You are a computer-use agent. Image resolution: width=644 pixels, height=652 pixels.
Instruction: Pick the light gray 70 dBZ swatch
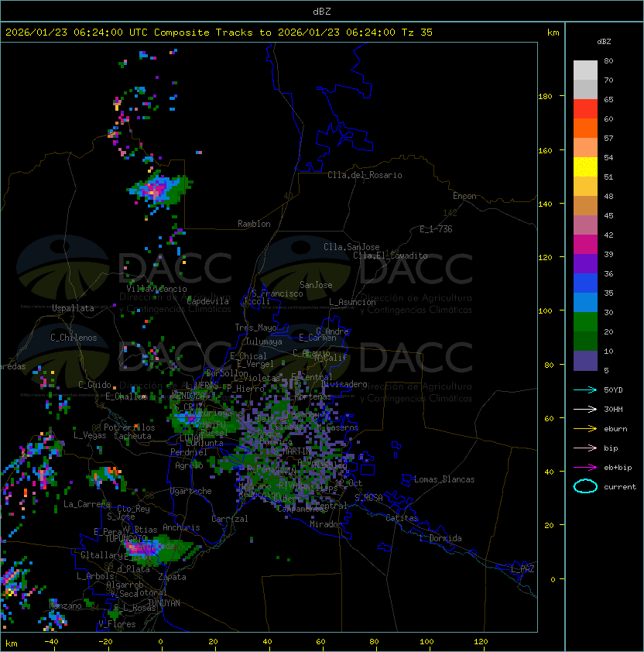(585, 70)
